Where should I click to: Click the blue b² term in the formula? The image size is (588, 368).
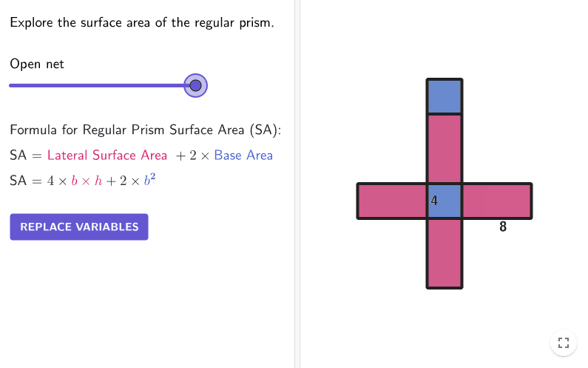[x=148, y=180]
